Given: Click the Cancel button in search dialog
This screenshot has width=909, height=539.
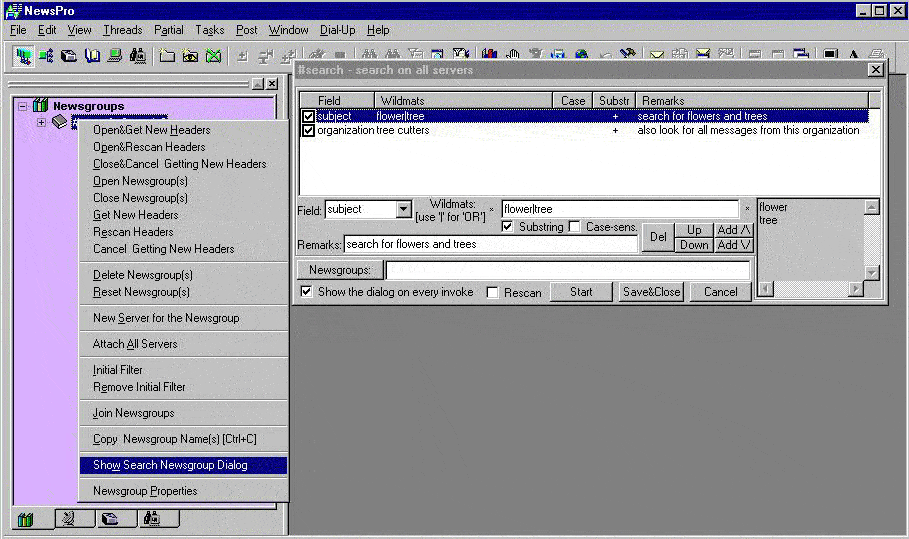Looking at the screenshot, I should point(721,292).
